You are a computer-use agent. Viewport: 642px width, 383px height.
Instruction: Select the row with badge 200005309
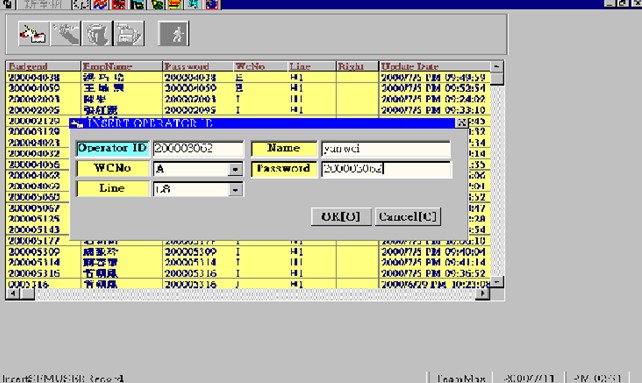[248, 252]
